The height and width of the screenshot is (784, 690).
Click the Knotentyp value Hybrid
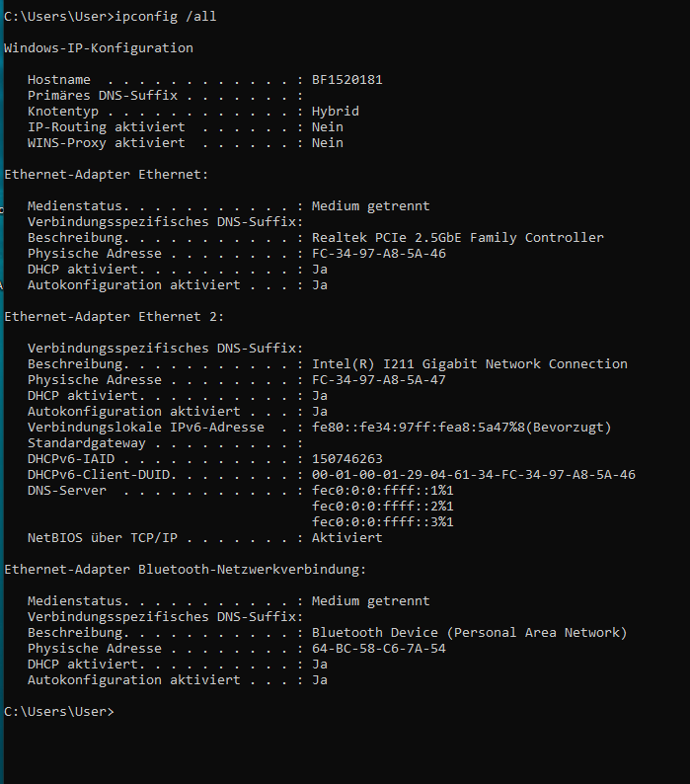[x=336, y=111]
